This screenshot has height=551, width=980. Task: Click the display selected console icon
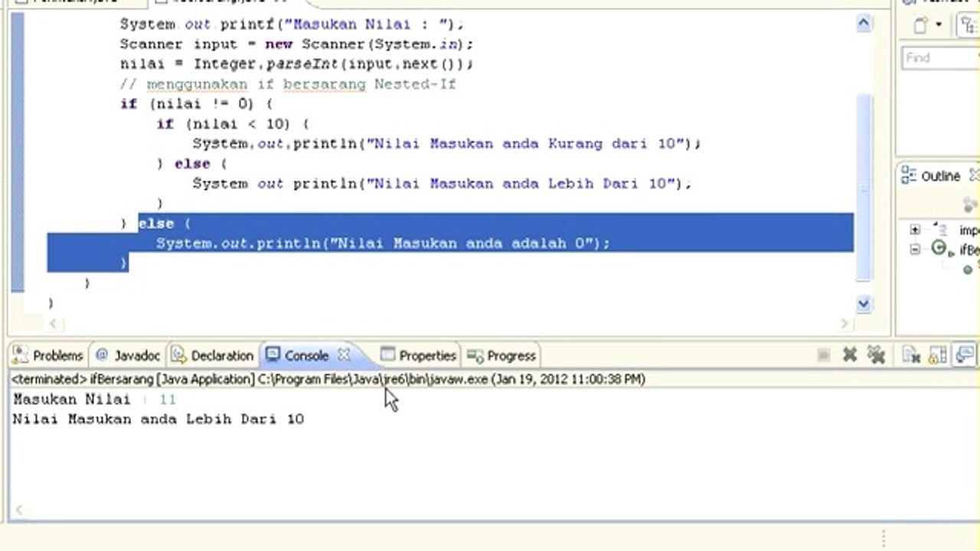coord(965,355)
